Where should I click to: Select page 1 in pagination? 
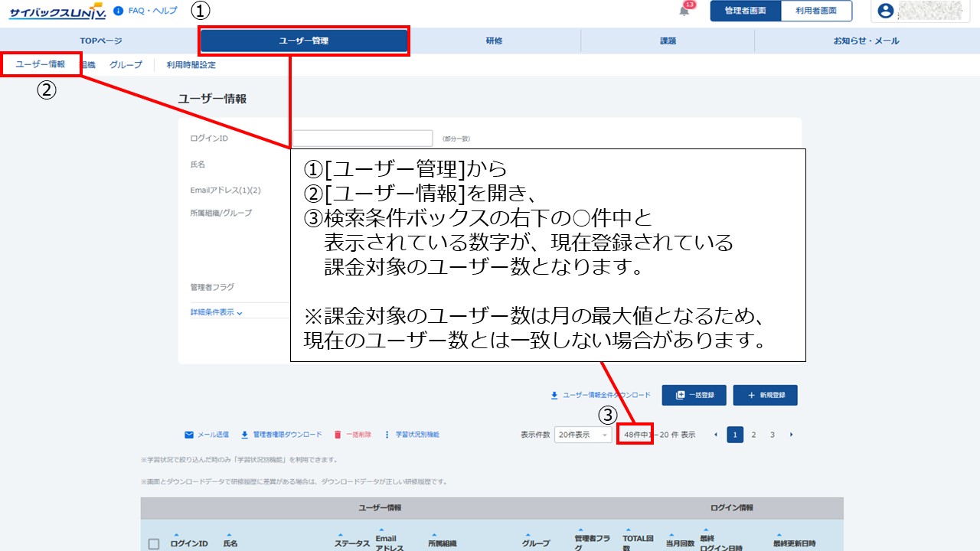click(x=735, y=435)
